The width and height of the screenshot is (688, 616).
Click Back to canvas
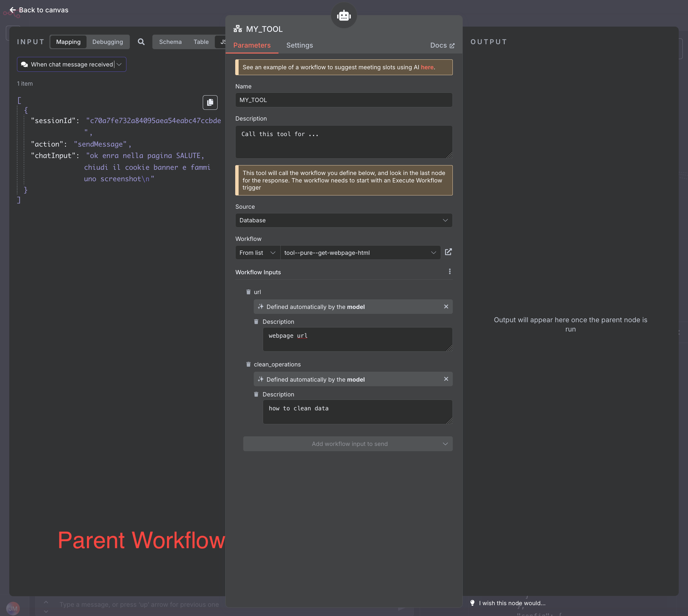click(x=39, y=10)
